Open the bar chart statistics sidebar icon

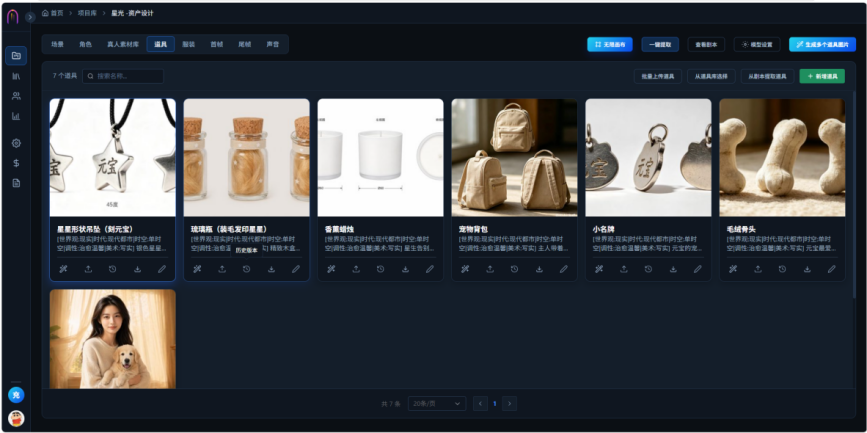click(x=16, y=116)
